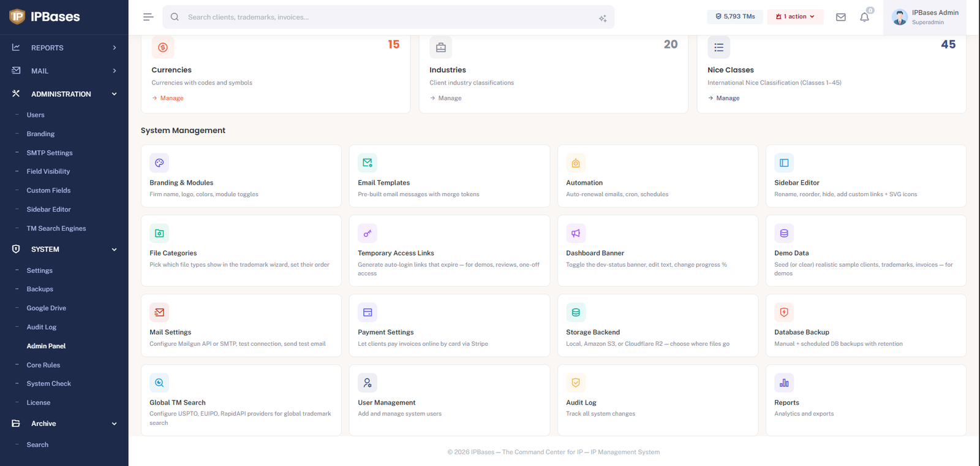The image size is (980, 466).
Task: Open the Admin Panel sidebar link
Action: point(46,346)
